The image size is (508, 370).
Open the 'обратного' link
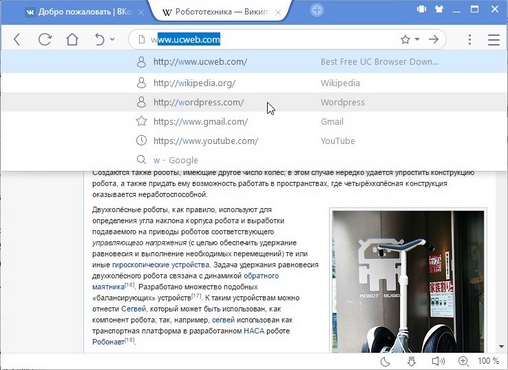point(261,276)
